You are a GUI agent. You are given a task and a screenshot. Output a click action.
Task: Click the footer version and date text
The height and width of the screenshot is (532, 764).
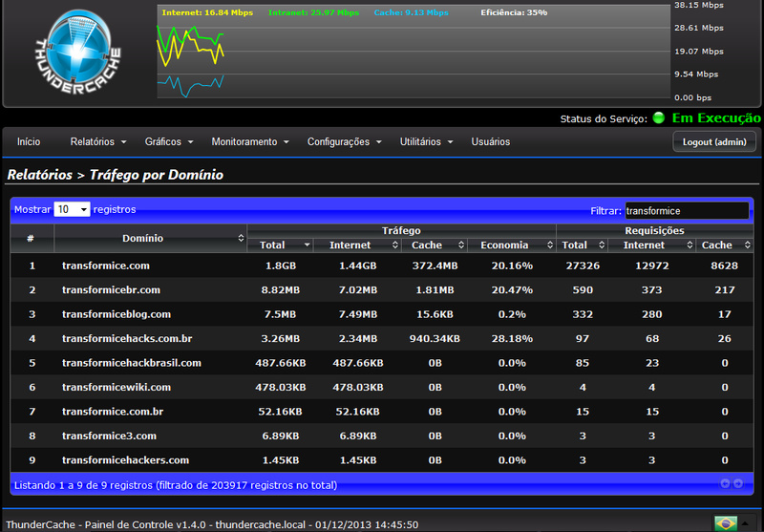[212, 524]
